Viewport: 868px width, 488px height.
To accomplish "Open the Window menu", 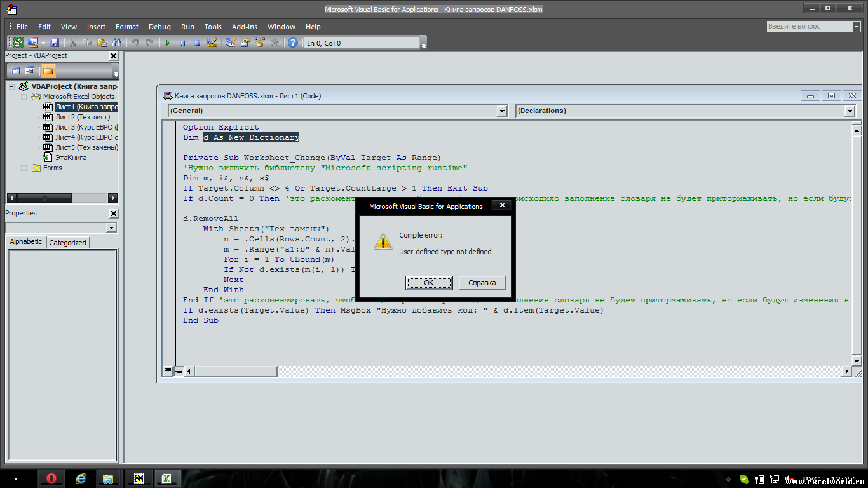I will 281,27.
